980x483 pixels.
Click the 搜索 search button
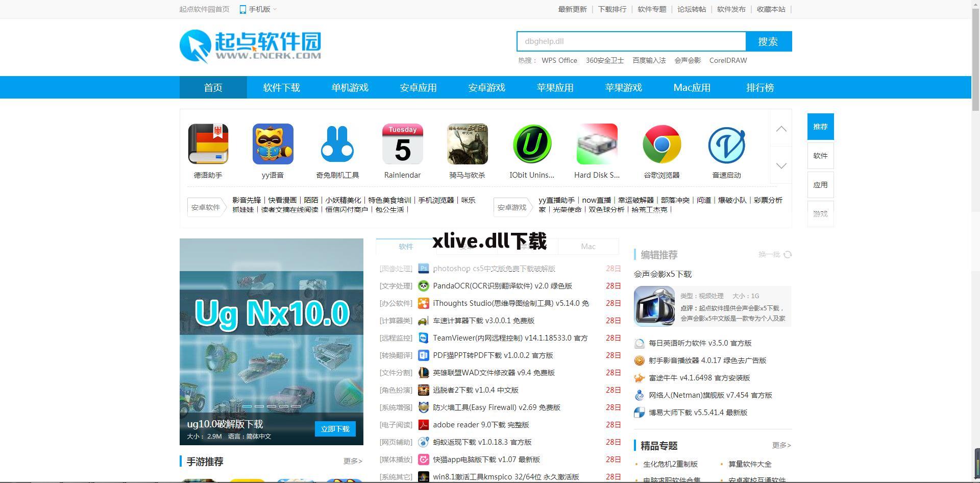click(x=768, y=41)
